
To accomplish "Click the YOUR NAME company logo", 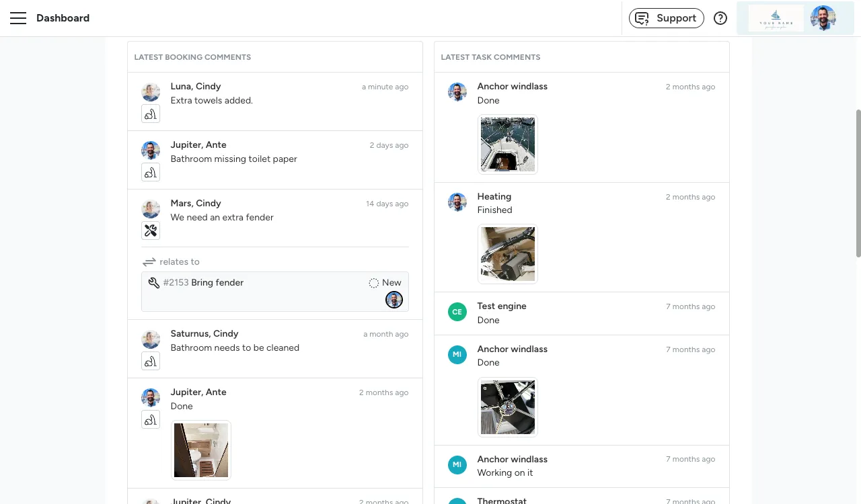I will [775, 18].
